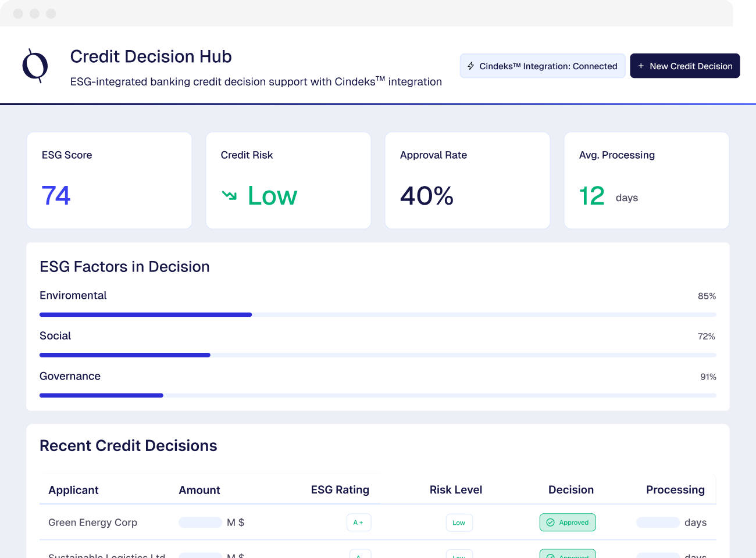Click the A+ ESG rating badge

click(358, 523)
